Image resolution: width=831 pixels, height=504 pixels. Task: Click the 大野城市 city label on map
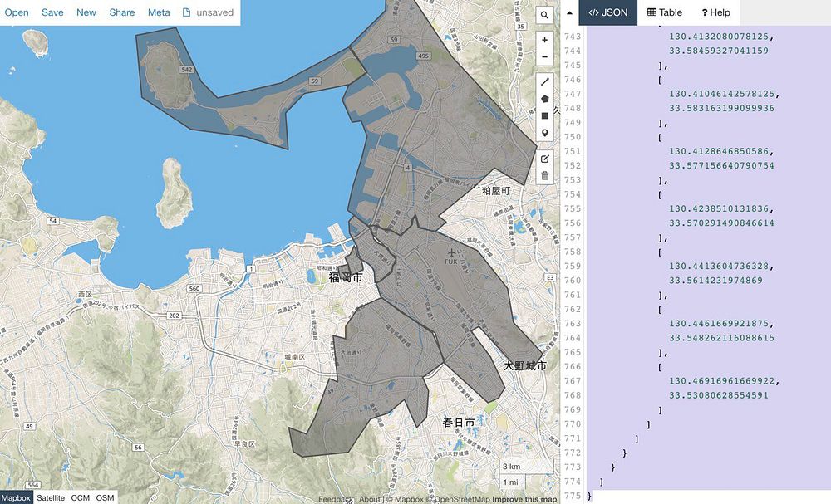(x=524, y=366)
